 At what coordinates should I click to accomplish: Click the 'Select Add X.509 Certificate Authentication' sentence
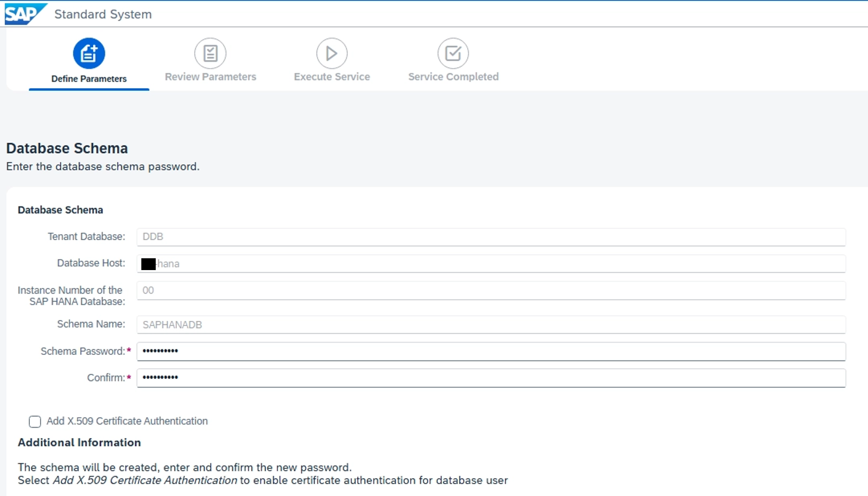pos(263,481)
